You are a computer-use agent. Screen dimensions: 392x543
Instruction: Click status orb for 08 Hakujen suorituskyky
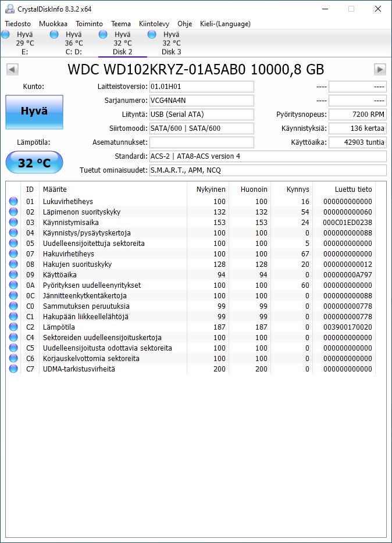coord(13,264)
